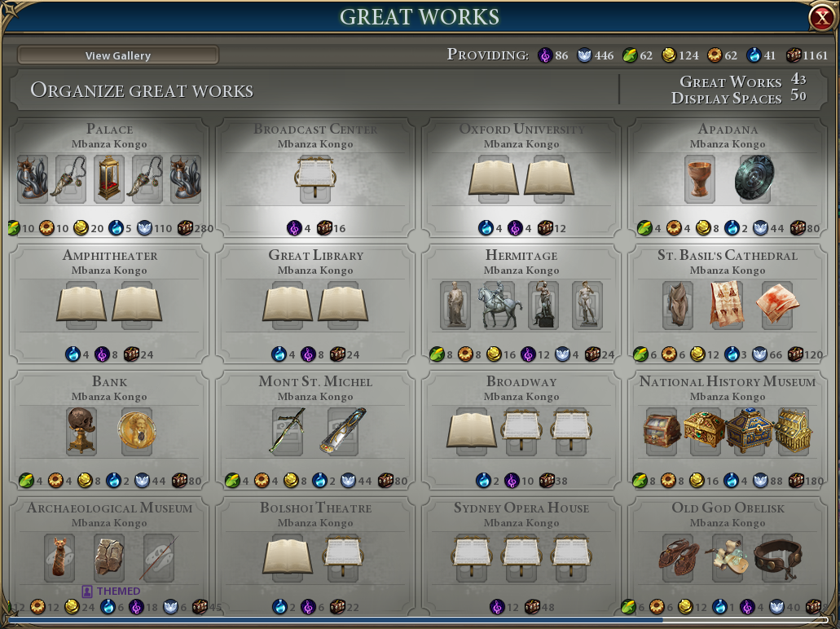Image resolution: width=840 pixels, height=629 pixels.
Task: Click the gold total 124 icon
Action: (x=669, y=55)
